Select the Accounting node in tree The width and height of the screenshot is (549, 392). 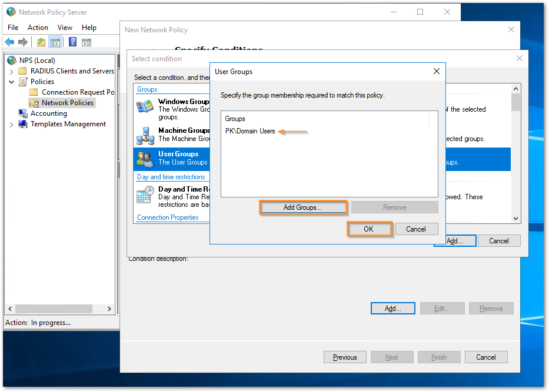[48, 113]
